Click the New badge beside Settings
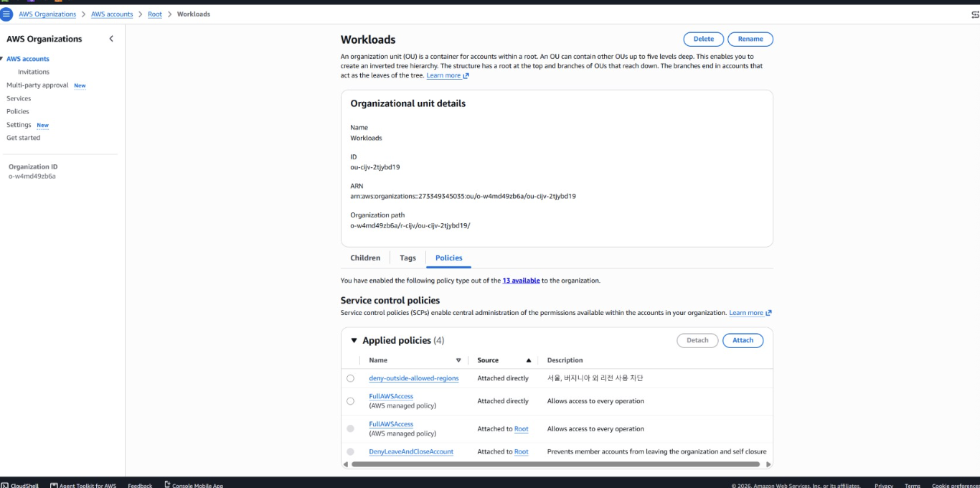The width and height of the screenshot is (980, 488). click(x=42, y=125)
